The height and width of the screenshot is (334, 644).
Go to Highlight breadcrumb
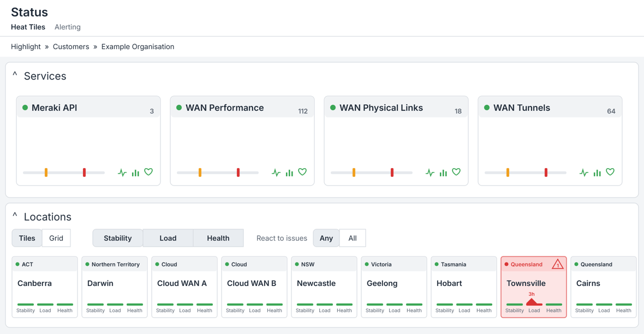click(x=26, y=46)
